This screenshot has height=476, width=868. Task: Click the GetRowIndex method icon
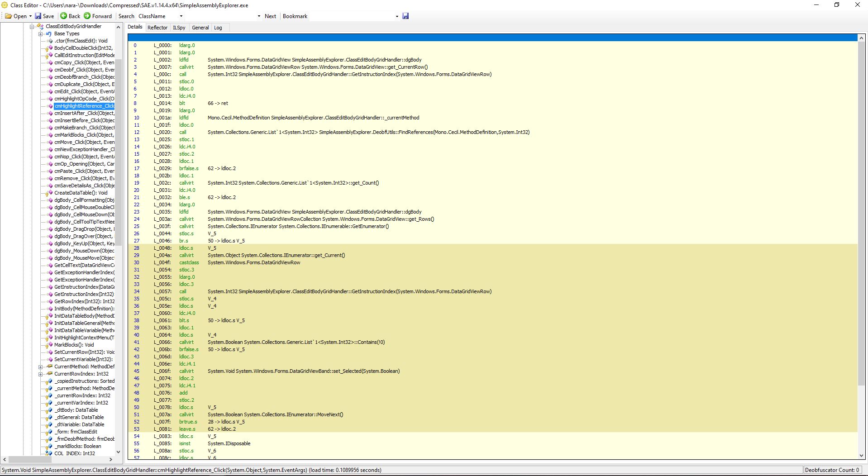coord(50,301)
